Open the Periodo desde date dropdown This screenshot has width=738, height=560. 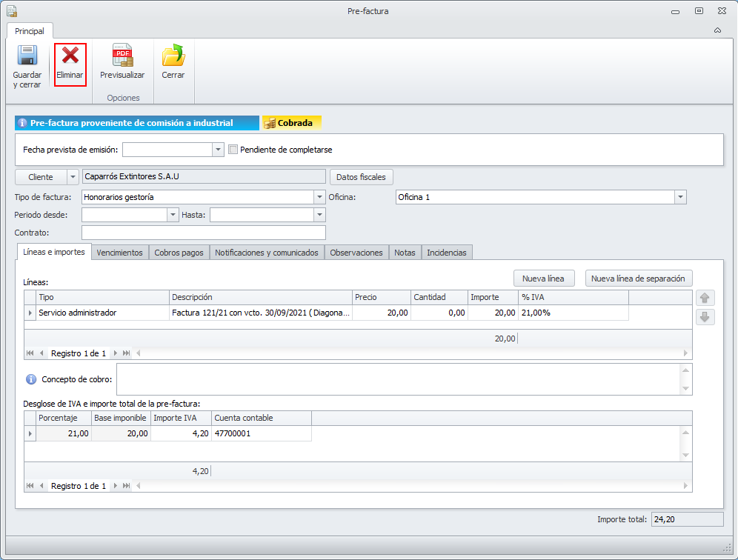173,215
